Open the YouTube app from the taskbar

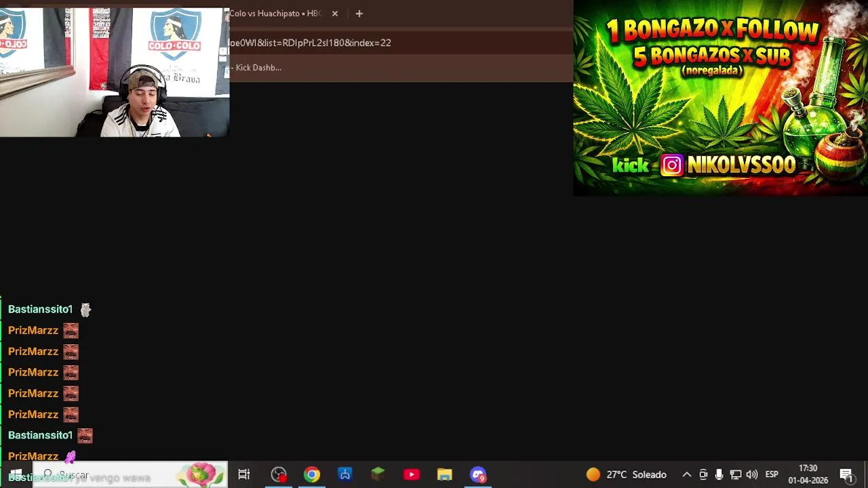[412, 474]
